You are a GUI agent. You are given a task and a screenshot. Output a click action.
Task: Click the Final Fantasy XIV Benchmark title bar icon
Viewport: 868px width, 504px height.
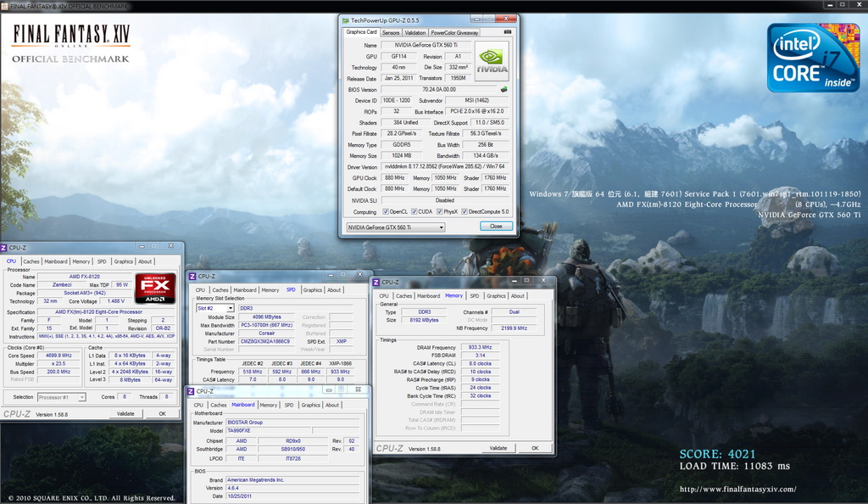(5, 6)
